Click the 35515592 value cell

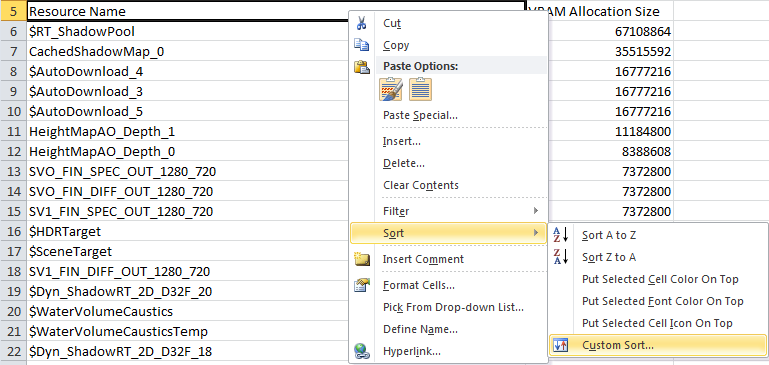click(x=611, y=52)
